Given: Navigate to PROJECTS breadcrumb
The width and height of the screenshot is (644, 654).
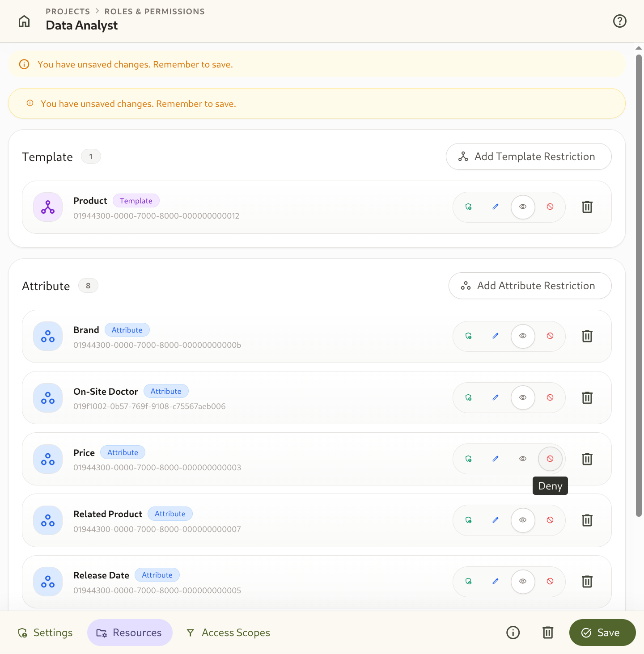Looking at the screenshot, I should [x=68, y=12].
